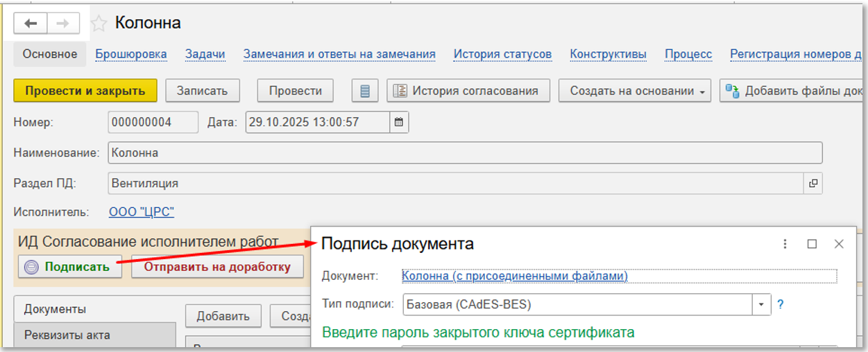Screen dimensions: 868x352
Task: Open Создать на основании dropdown
Action: click(634, 91)
